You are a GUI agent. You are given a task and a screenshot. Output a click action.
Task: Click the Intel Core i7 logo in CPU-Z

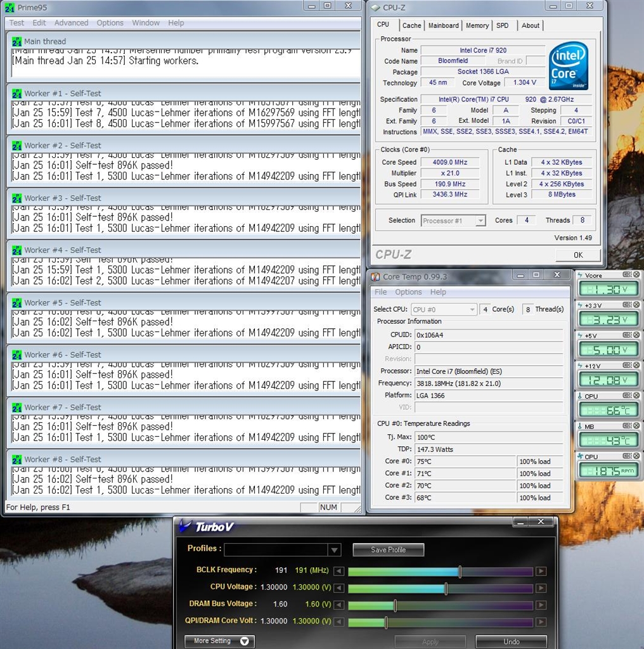[569, 66]
